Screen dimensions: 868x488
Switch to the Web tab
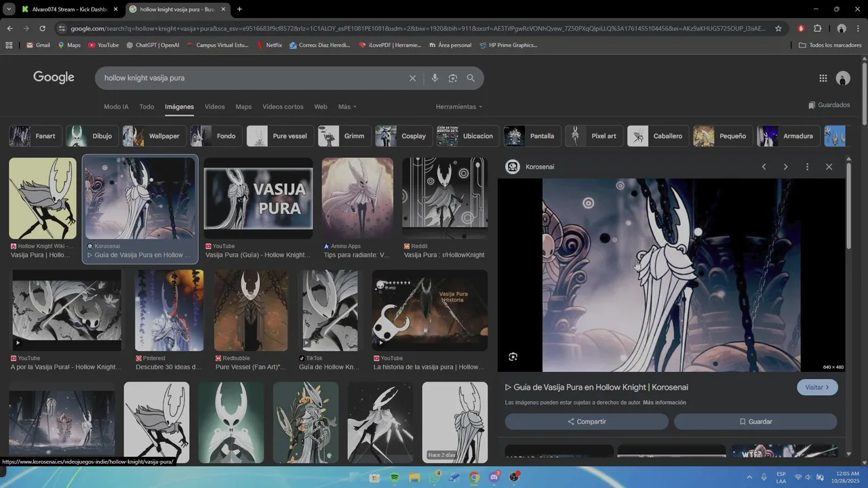(321, 107)
